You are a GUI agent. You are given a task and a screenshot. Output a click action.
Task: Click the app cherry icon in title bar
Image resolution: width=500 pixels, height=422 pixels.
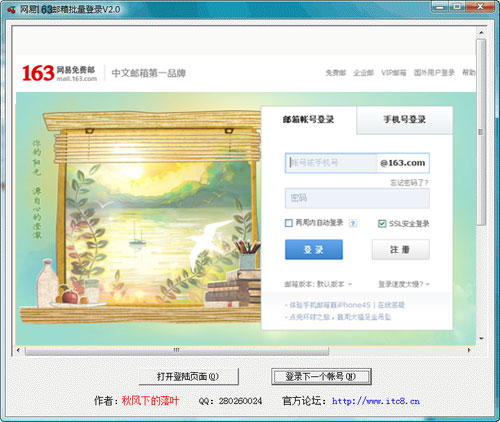point(11,9)
